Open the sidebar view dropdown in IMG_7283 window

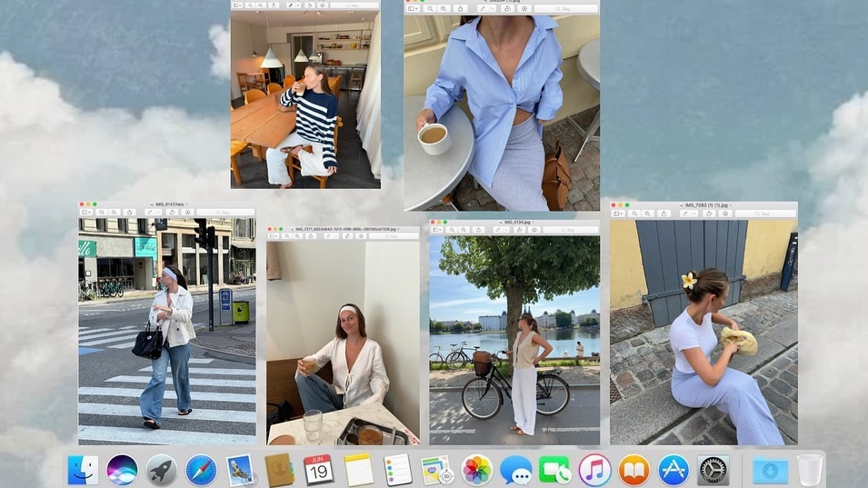tap(618, 213)
